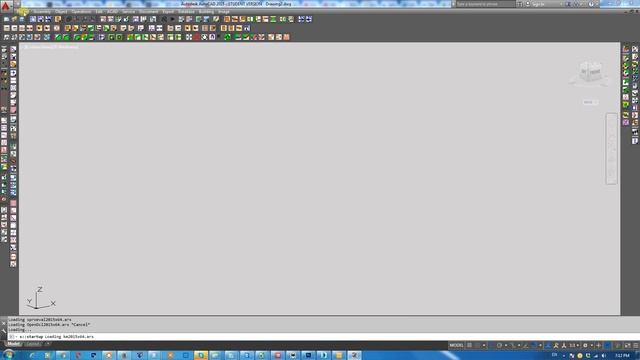This screenshot has height=360, width=640.
Task: Open the Assembly menu
Action: pyautogui.click(x=42, y=12)
